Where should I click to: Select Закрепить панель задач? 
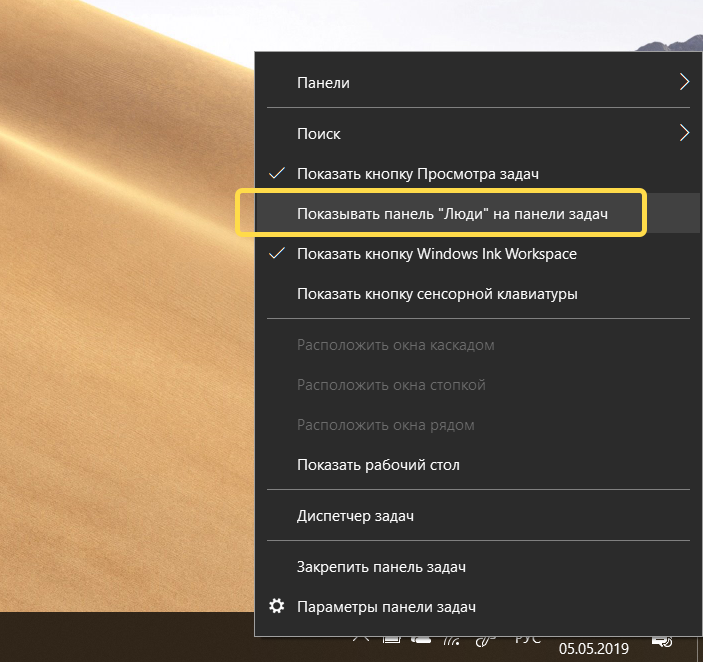coord(381,567)
